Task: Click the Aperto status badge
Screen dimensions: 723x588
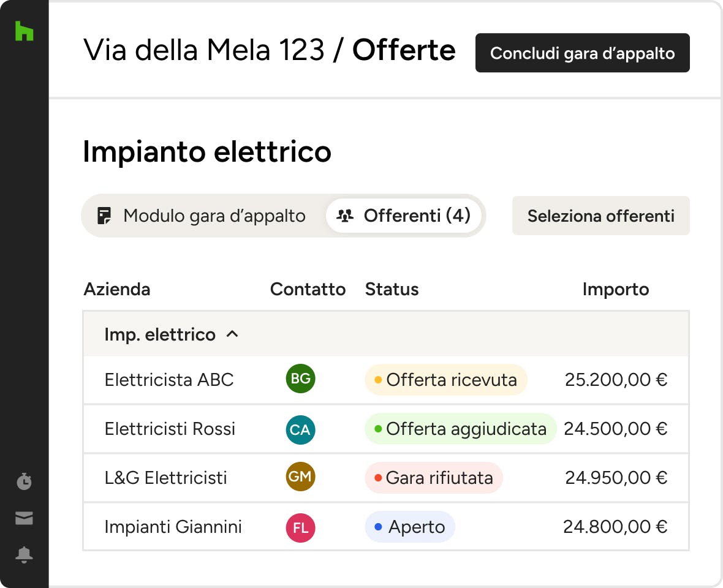Action: point(410,527)
